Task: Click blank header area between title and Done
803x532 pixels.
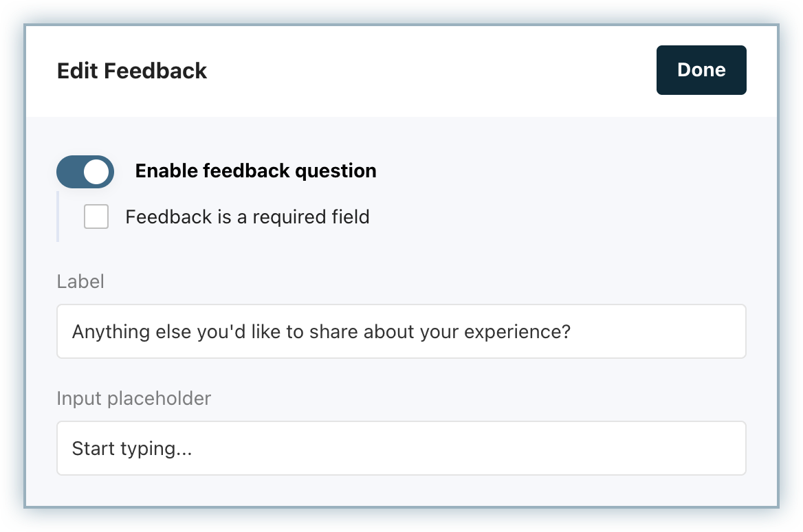Action: pyautogui.click(x=426, y=71)
